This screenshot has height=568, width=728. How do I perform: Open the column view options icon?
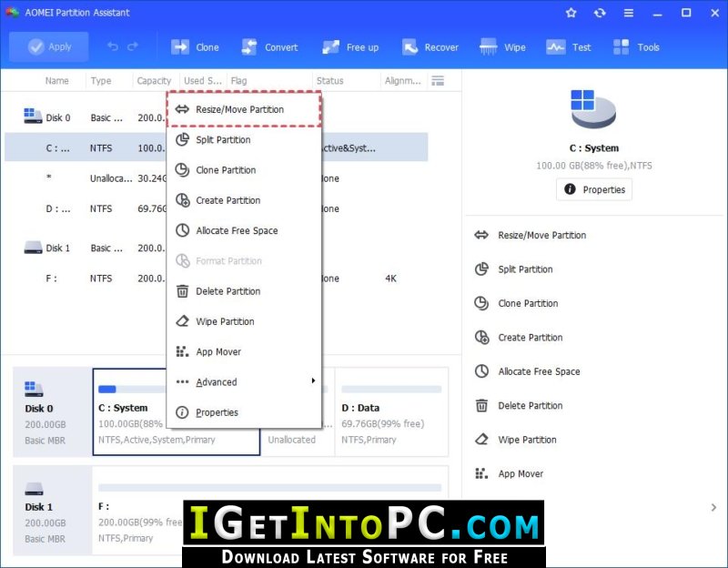[438, 81]
